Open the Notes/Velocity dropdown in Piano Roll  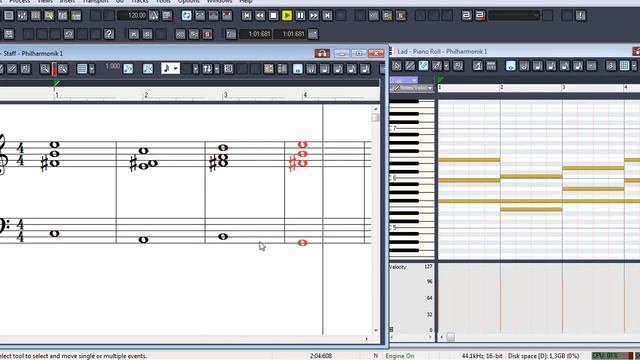tap(411, 88)
